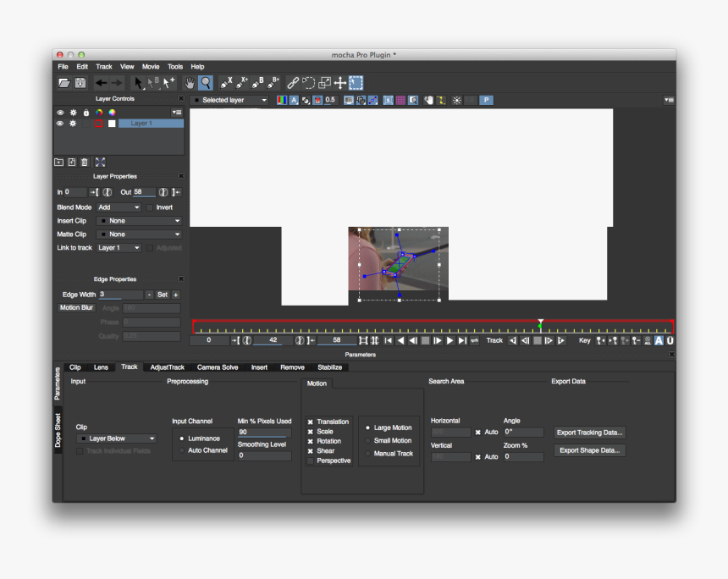Screen dimensions: 728x579
Task: Choose the Bezier spline tool
Action: 256,82
